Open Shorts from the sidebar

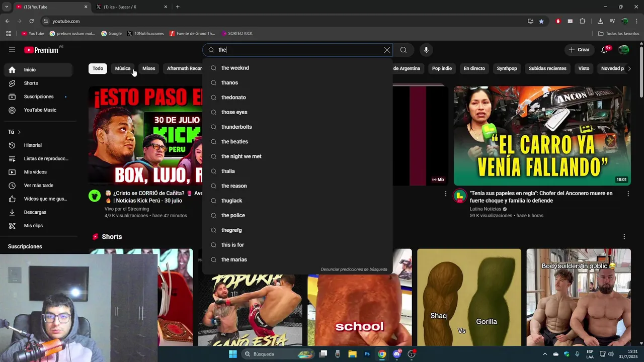point(39,83)
